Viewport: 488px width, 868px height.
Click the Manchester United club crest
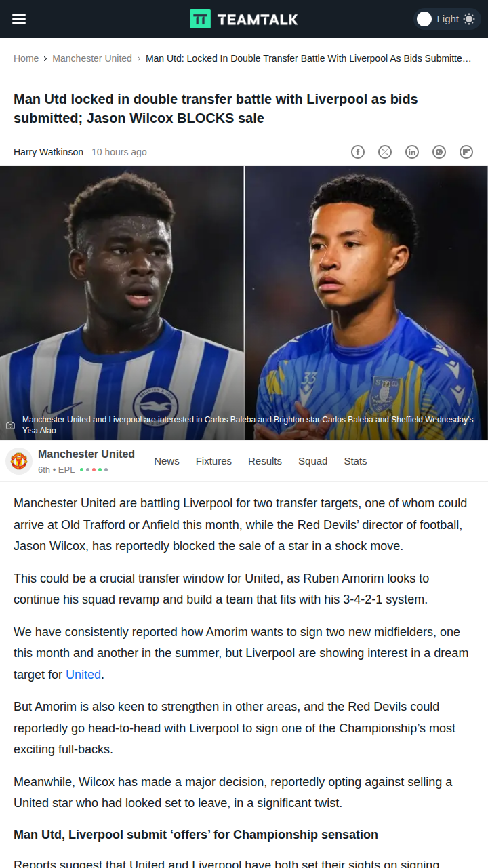[19, 461]
